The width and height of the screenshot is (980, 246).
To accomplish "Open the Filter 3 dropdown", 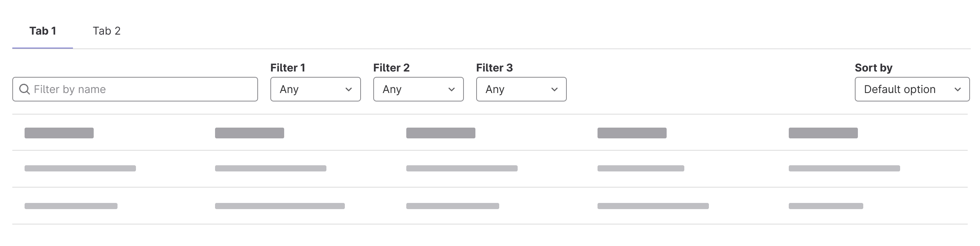I will coord(521,89).
